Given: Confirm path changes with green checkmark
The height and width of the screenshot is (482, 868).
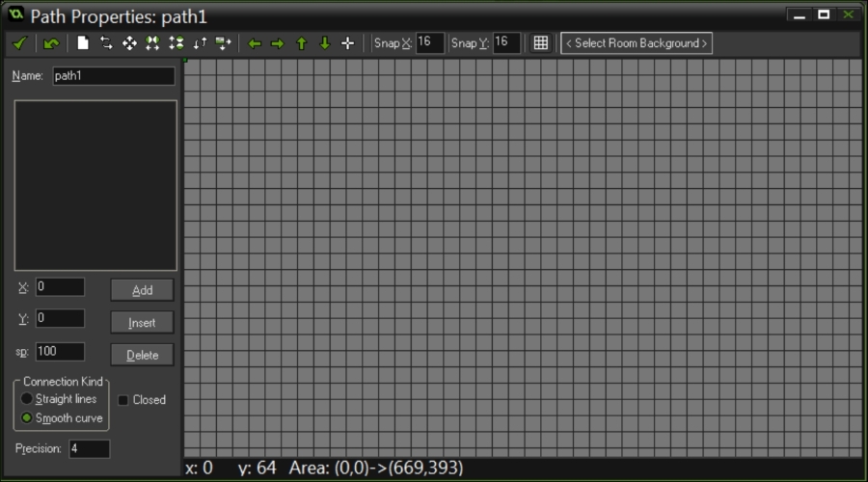Looking at the screenshot, I should (20, 43).
